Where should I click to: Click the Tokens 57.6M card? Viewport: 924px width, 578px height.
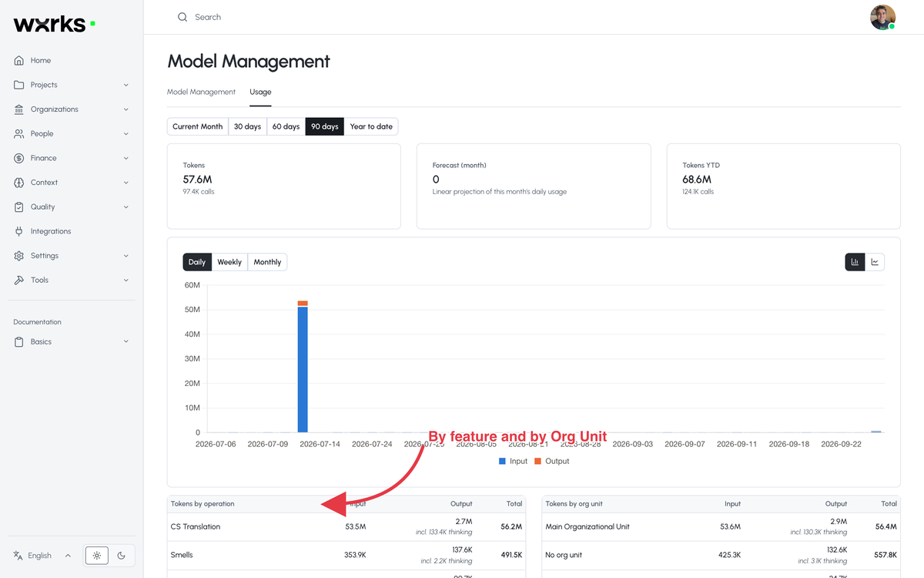(284, 186)
